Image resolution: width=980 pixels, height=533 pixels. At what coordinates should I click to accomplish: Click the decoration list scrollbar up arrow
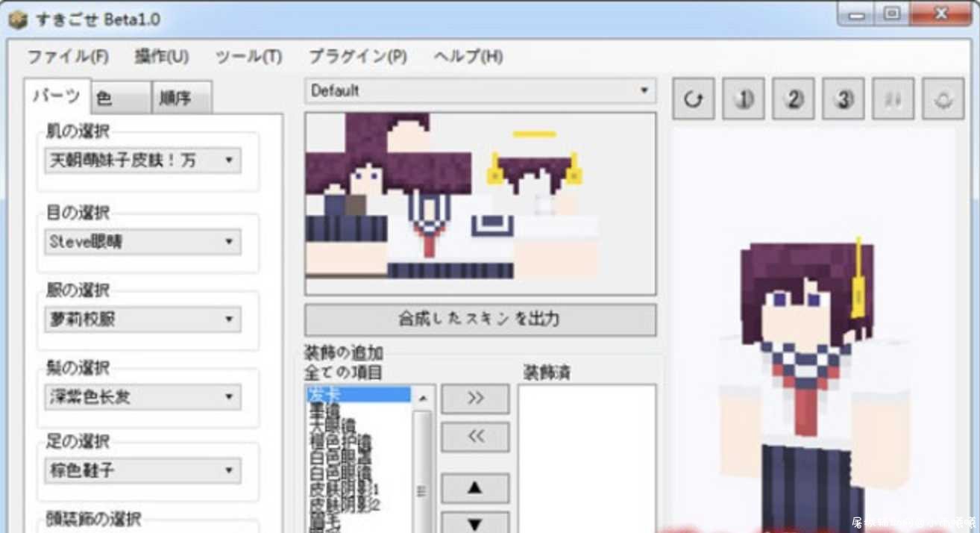click(x=423, y=397)
